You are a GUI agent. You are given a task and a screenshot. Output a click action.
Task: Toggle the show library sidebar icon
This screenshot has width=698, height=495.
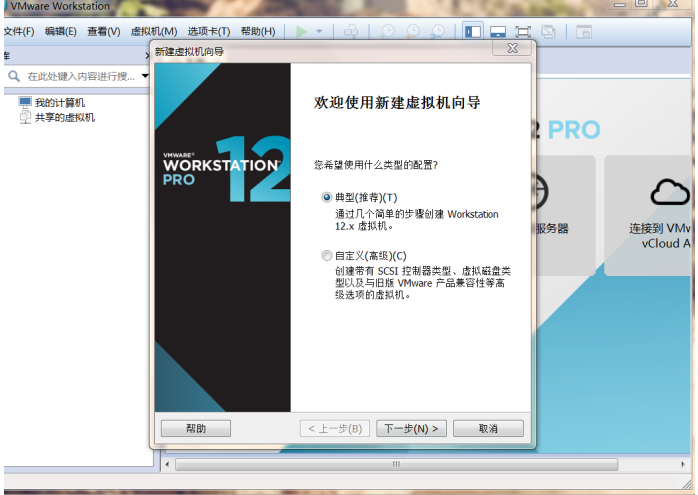coord(473,32)
